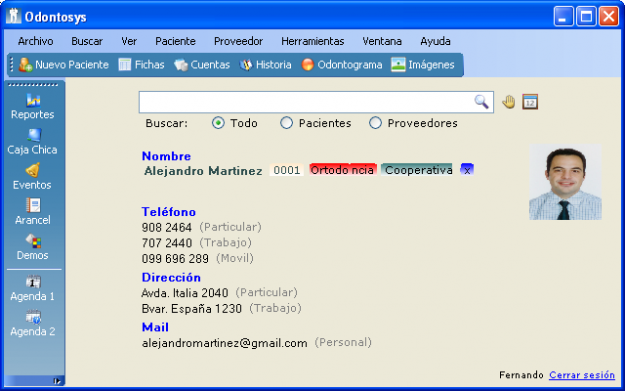Click the blue x tag on patient
625x391 pixels.
(x=467, y=170)
